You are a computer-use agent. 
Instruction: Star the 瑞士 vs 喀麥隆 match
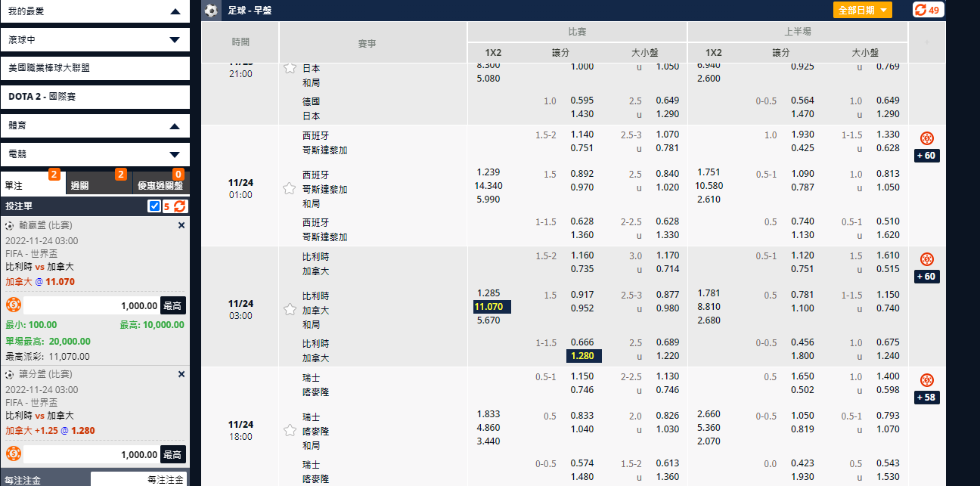pyautogui.click(x=289, y=430)
